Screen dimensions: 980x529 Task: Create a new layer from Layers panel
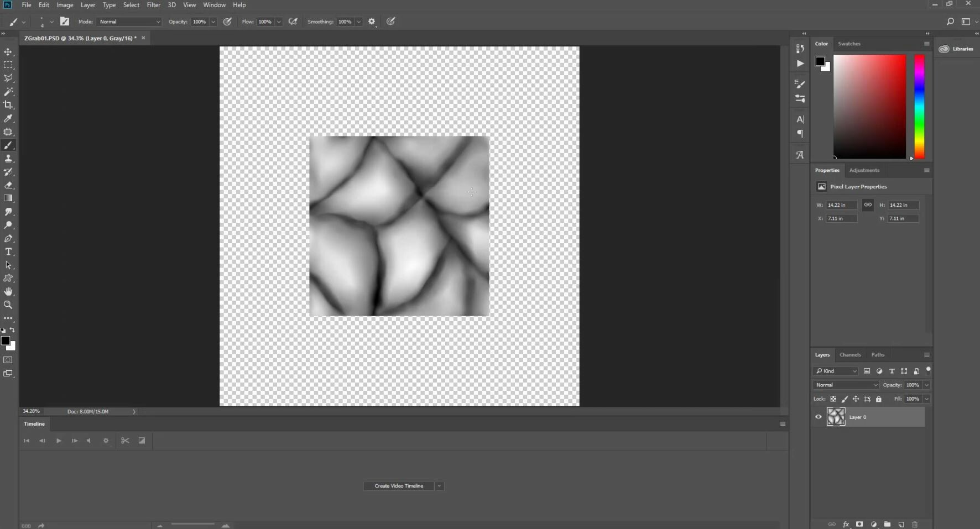click(901, 524)
